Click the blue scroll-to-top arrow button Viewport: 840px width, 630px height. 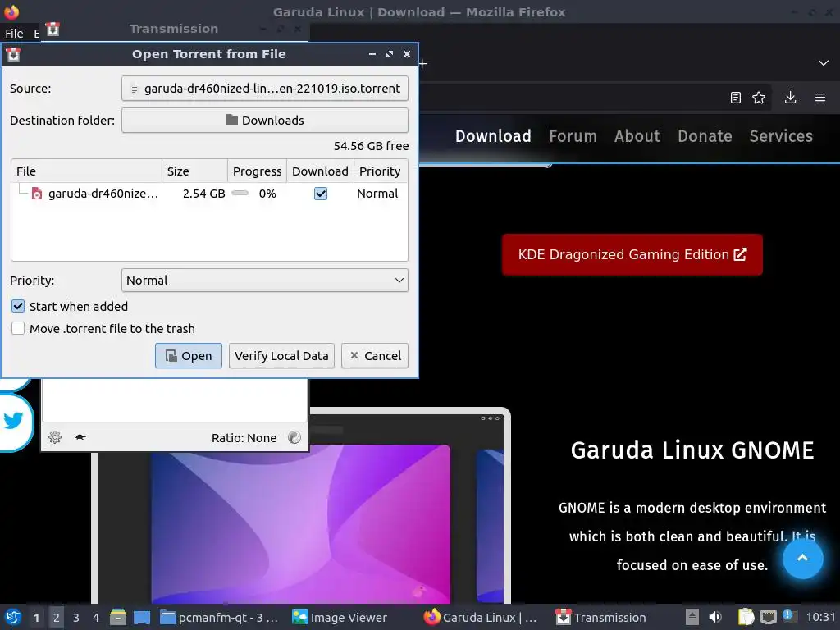(802, 558)
